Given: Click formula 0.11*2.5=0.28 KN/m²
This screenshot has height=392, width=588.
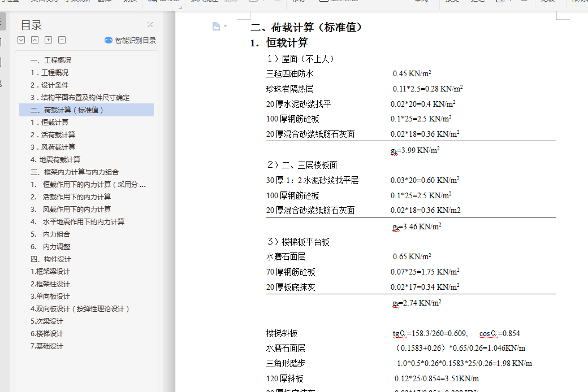Looking at the screenshot, I should 427,89.
